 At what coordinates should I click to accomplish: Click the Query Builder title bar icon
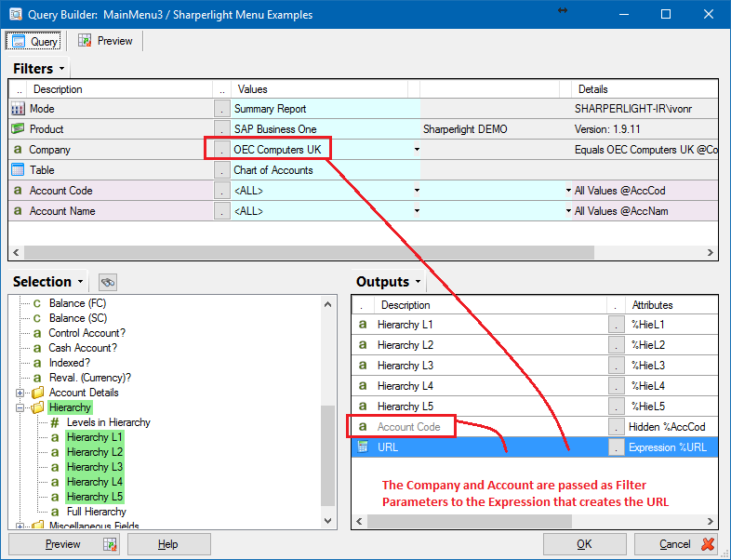16,14
